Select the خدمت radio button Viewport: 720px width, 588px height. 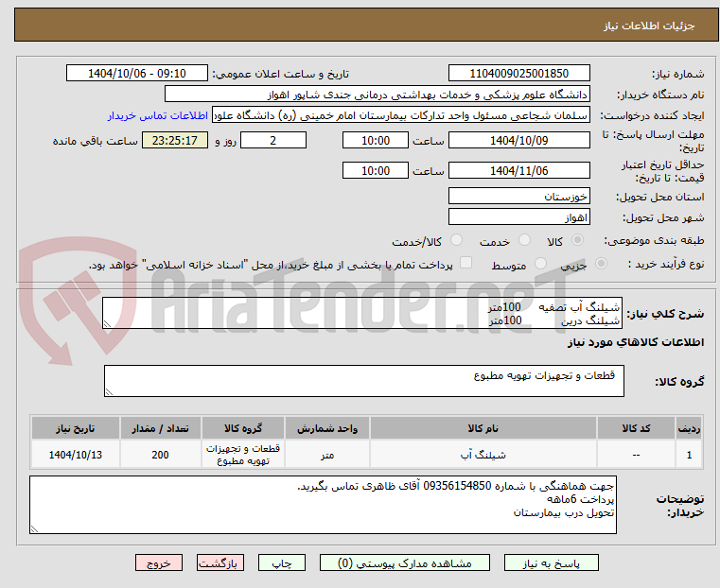pyautogui.click(x=524, y=240)
